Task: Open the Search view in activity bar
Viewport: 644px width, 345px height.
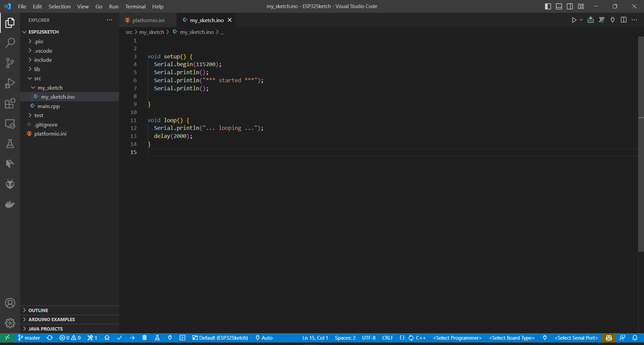Action: pos(10,43)
